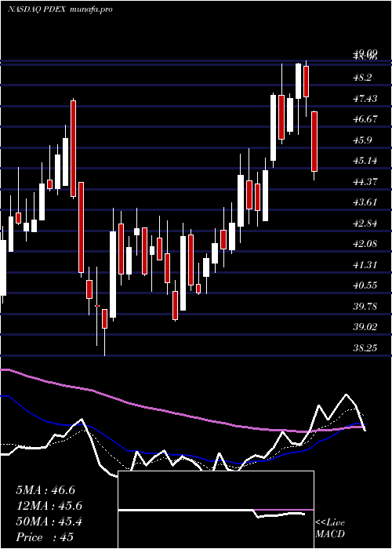
Task: Select the 47.43 price axis label
Action: pyautogui.click(x=365, y=98)
